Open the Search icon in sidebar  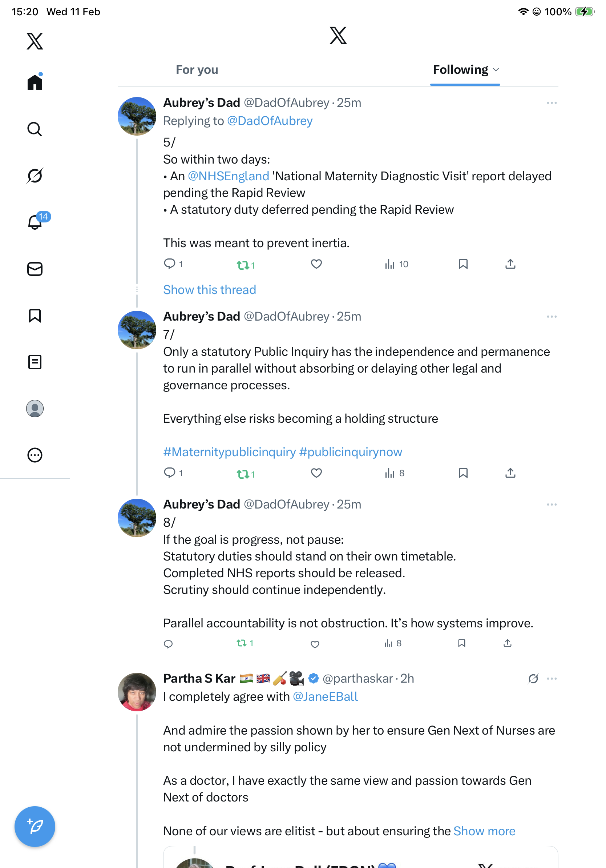click(x=35, y=129)
